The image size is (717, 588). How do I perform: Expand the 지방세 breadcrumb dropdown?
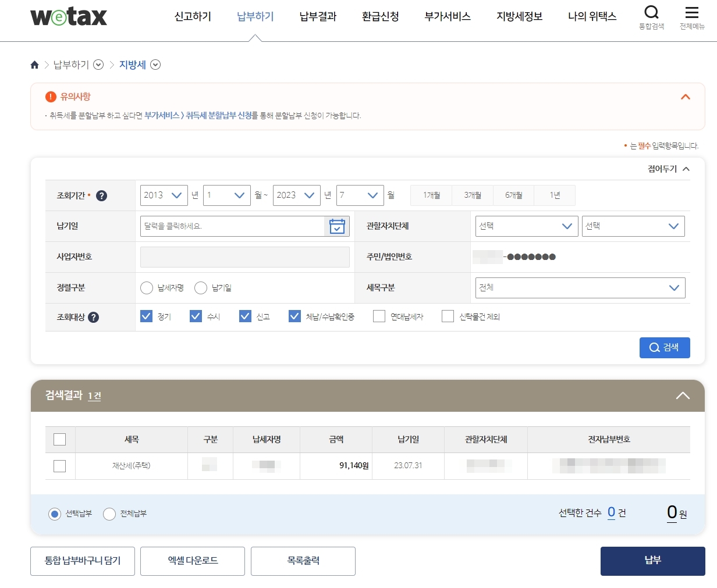pos(155,65)
